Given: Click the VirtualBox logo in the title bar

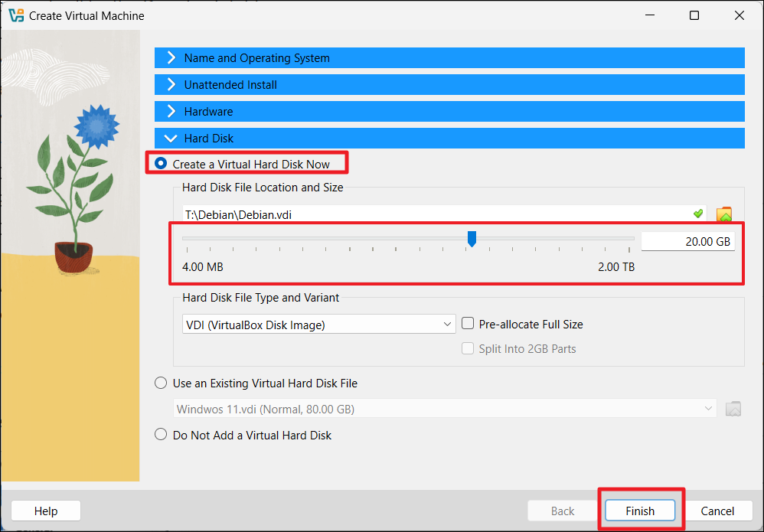Looking at the screenshot, I should [x=15, y=15].
